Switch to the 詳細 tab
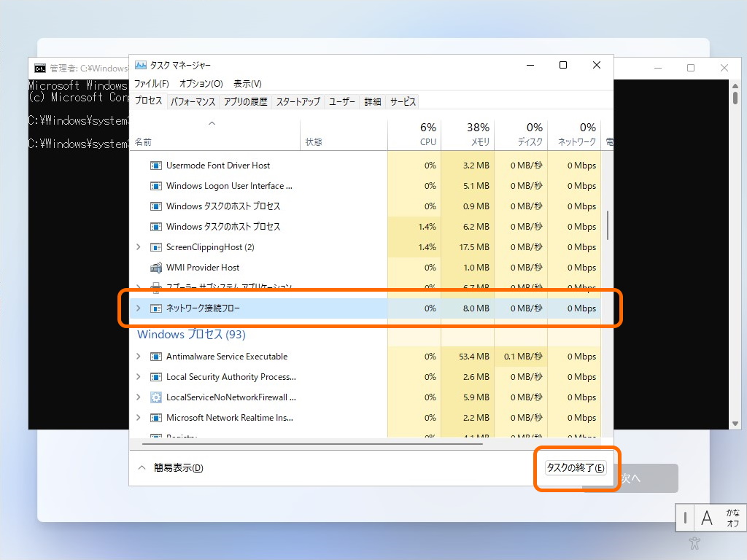 pos(373,102)
